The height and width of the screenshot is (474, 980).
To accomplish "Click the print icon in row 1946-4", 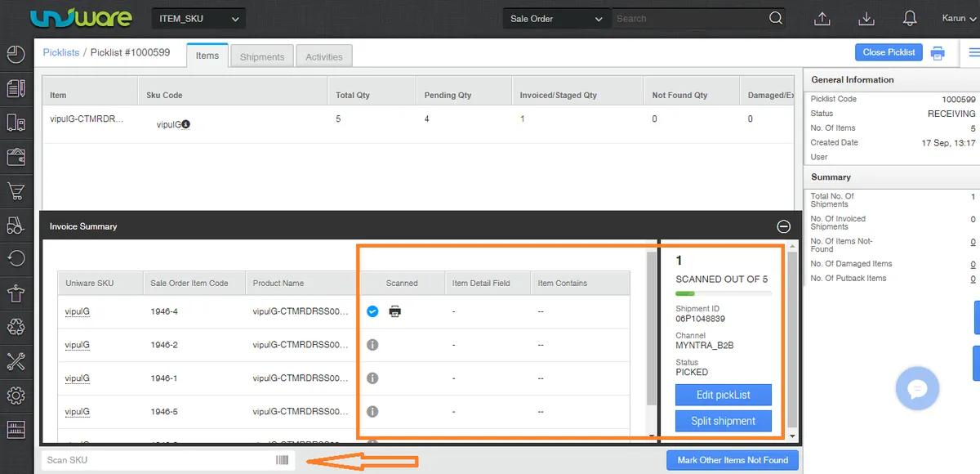I will point(395,311).
